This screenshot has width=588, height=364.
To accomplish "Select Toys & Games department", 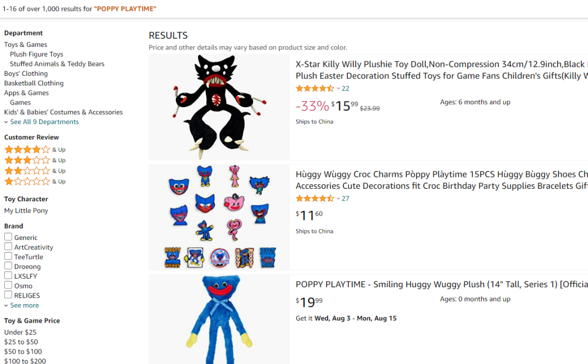I will pyautogui.click(x=26, y=45).
